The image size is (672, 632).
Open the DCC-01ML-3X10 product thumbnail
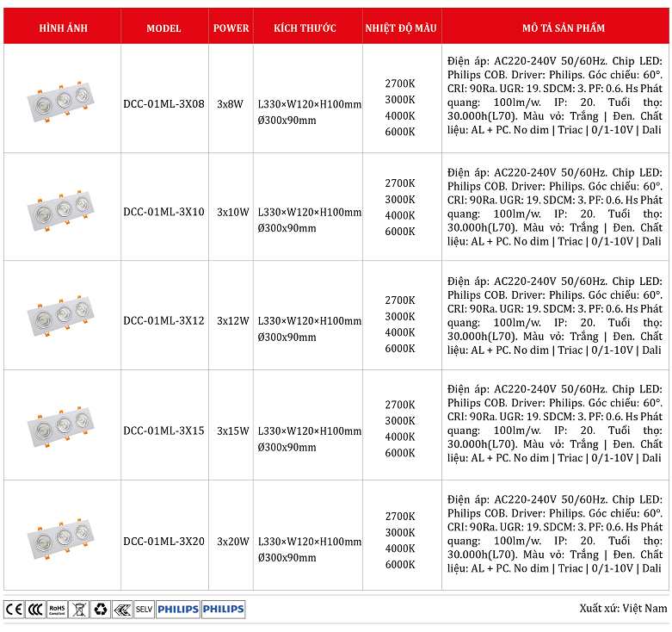tap(60, 211)
